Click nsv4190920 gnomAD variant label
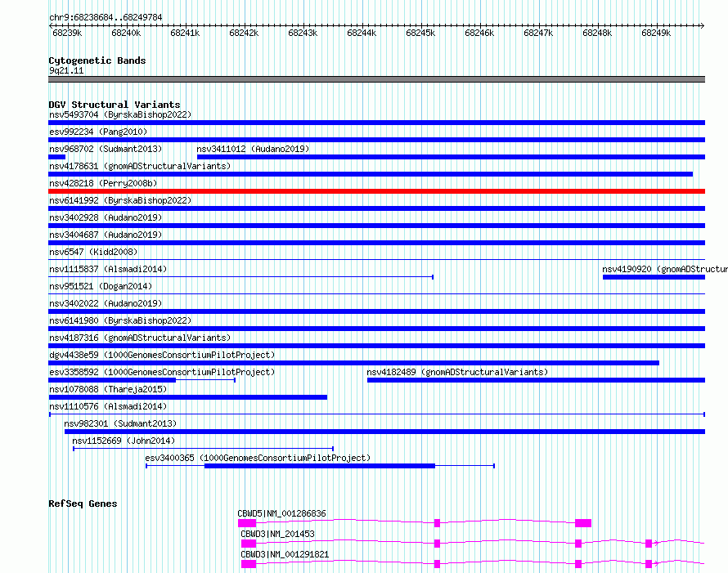This screenshot has width=728, height=573. click(665, 269)
